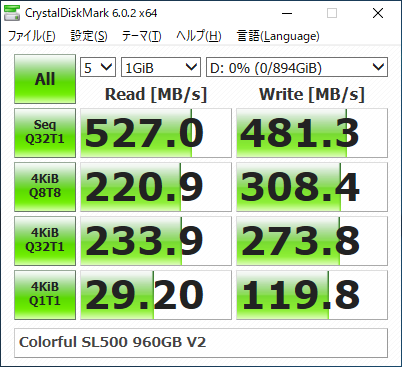402x367 pixels.
Task: Start the Seq Q32T1 test
Action: click(x=45, y=133)
